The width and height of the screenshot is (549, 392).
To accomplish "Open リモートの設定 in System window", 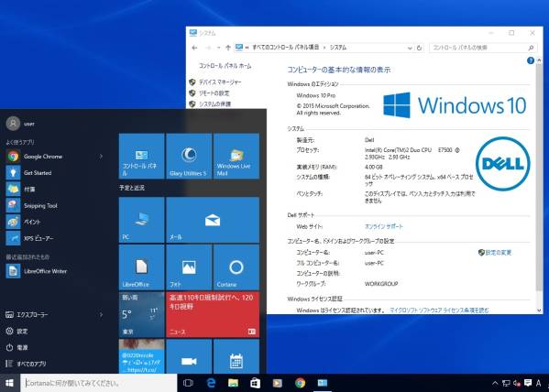I will pyautogui.click(x=214, y=93).
